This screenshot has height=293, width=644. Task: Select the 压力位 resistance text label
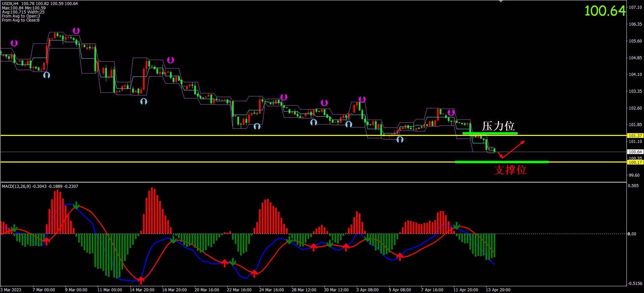[498, 126]
